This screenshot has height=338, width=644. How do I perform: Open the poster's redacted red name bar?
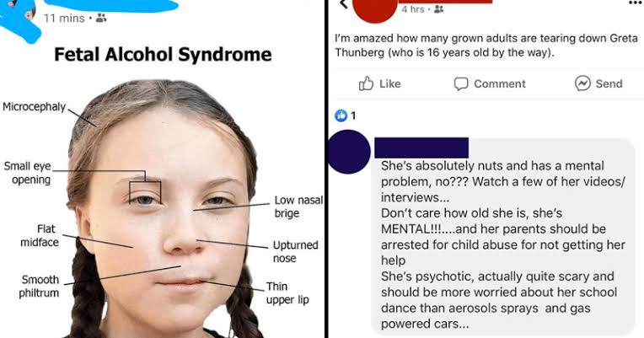coord(445,1)
